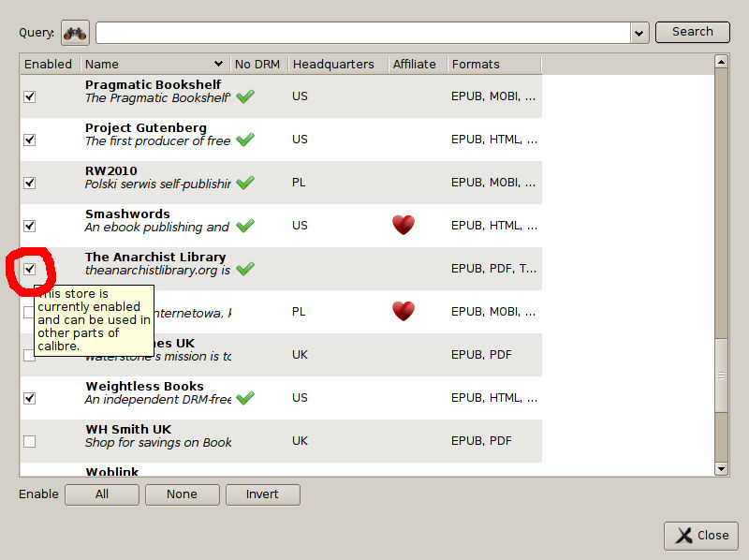Toggle the RW2010 enabled checkbox
The width and height of the screenshot is (749, 560).
30,183
